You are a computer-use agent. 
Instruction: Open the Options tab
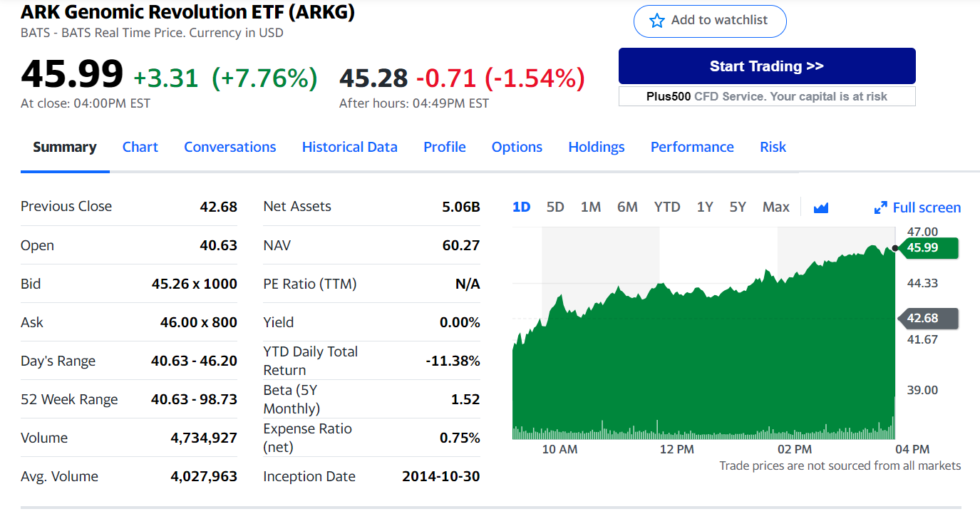[517, 147]
